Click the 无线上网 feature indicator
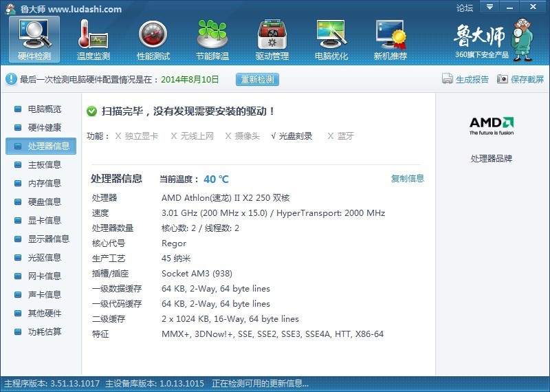The image size is (550, 392). coord(192,136)
